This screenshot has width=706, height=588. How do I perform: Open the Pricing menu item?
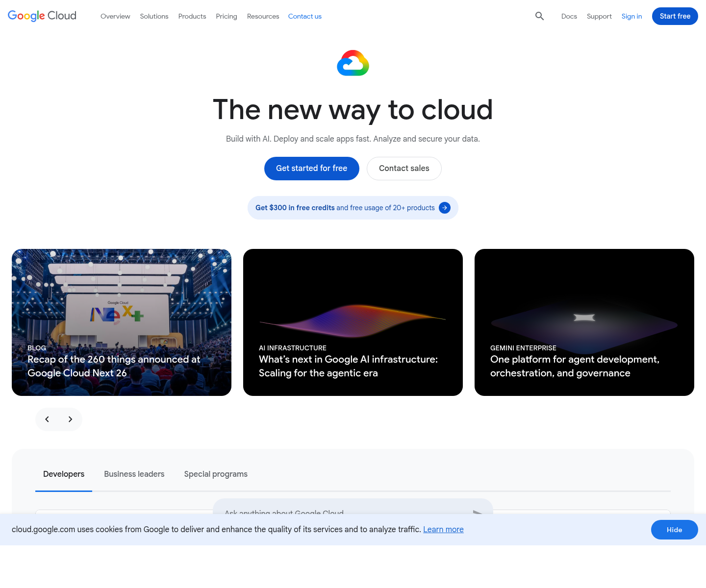click(227, 16)
